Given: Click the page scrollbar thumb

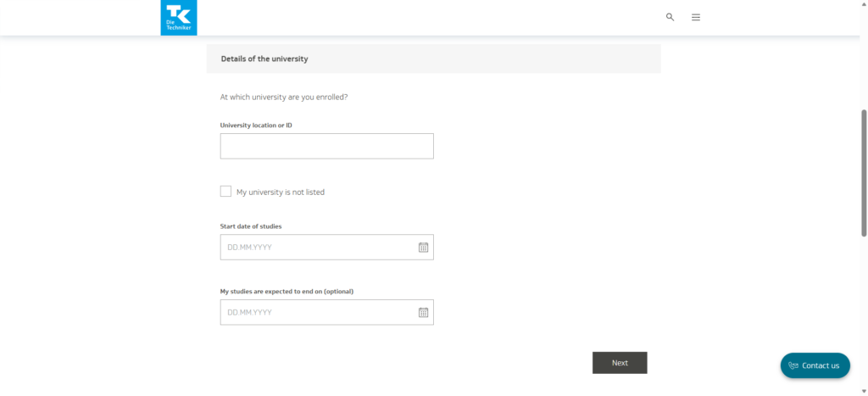Looking at the screenshot, I should 864,172.
